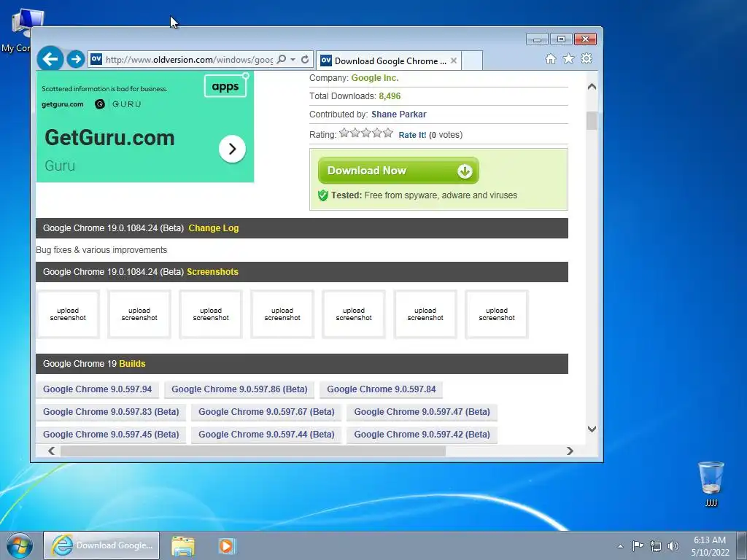Minimize the Internet Explorer window
Screen dimensions: 747x560
[x=537, y=39]
